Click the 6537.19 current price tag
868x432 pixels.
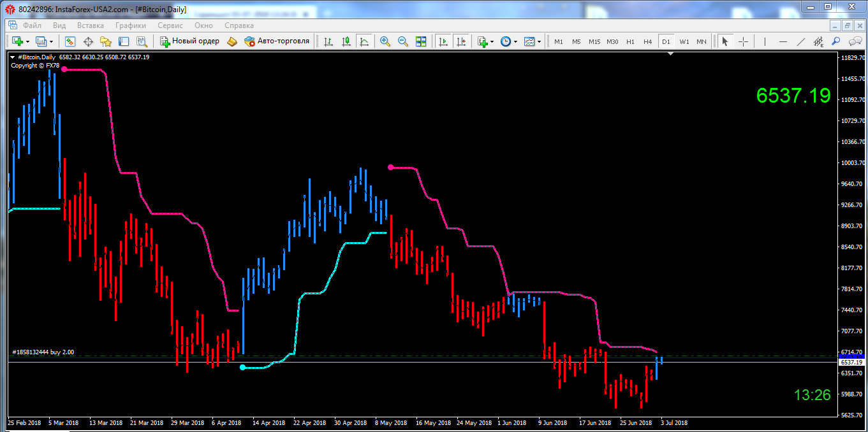coord(851,362)
